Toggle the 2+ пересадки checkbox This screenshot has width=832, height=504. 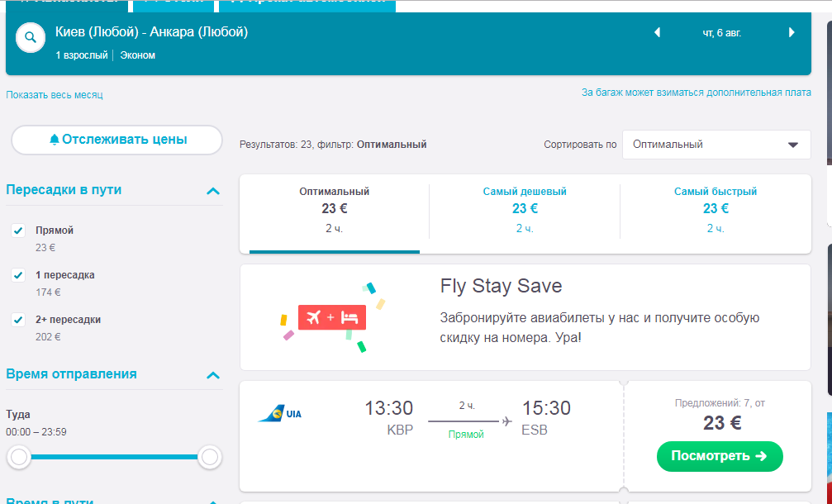pos(18,320)
